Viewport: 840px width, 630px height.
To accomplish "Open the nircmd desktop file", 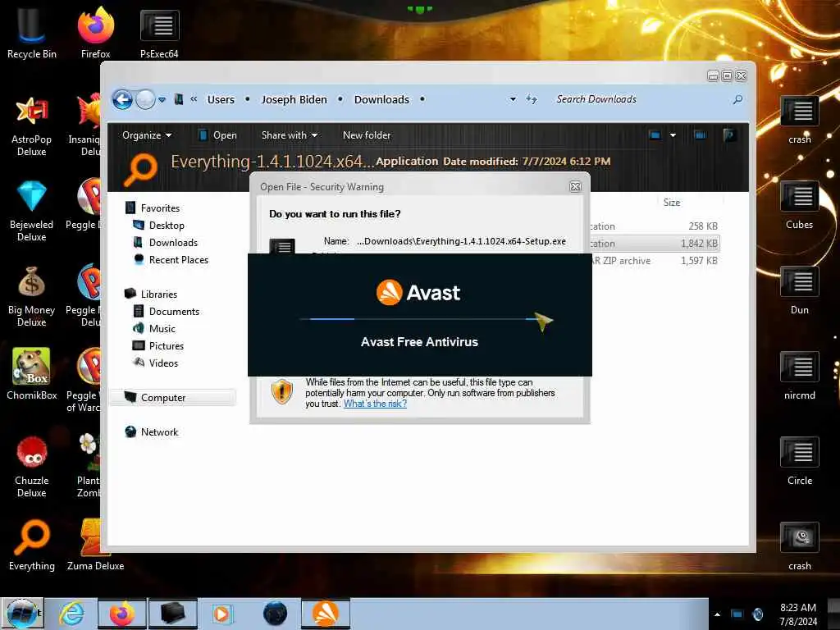I will click(799, 375).
